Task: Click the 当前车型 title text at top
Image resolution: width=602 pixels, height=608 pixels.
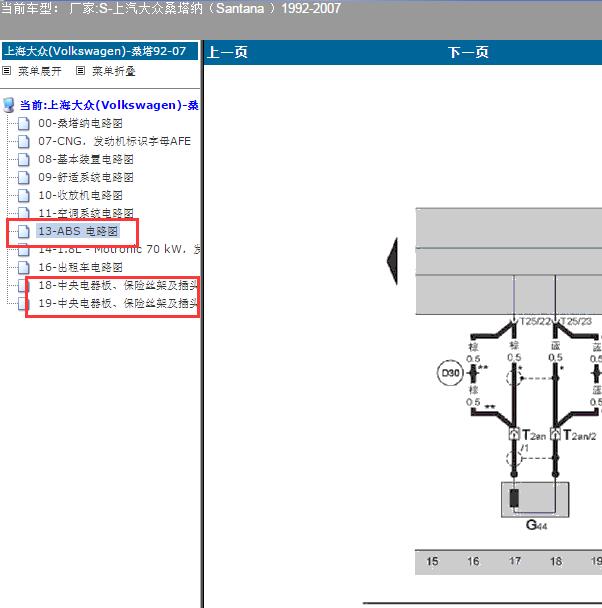Action: click(171, 8)
